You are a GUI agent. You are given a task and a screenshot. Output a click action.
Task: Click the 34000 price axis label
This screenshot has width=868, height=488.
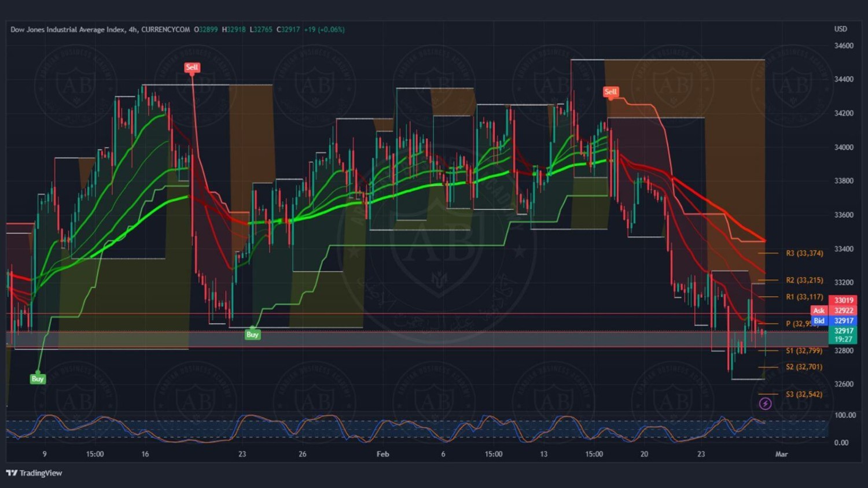843,147
